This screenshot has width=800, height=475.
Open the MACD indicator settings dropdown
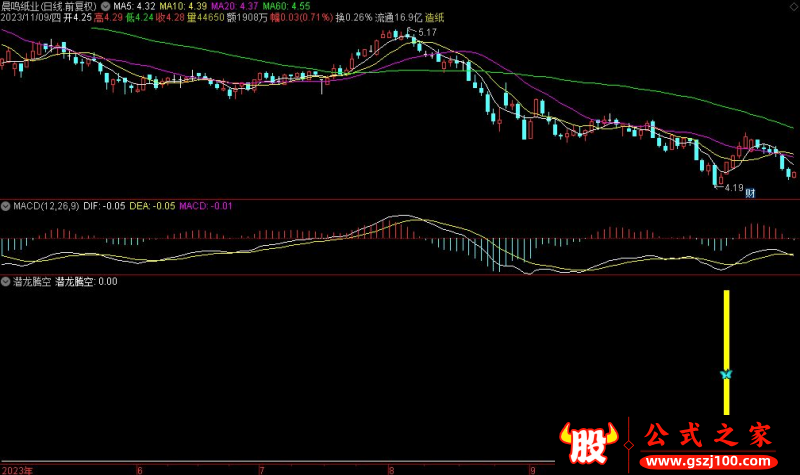click(6, 206)
